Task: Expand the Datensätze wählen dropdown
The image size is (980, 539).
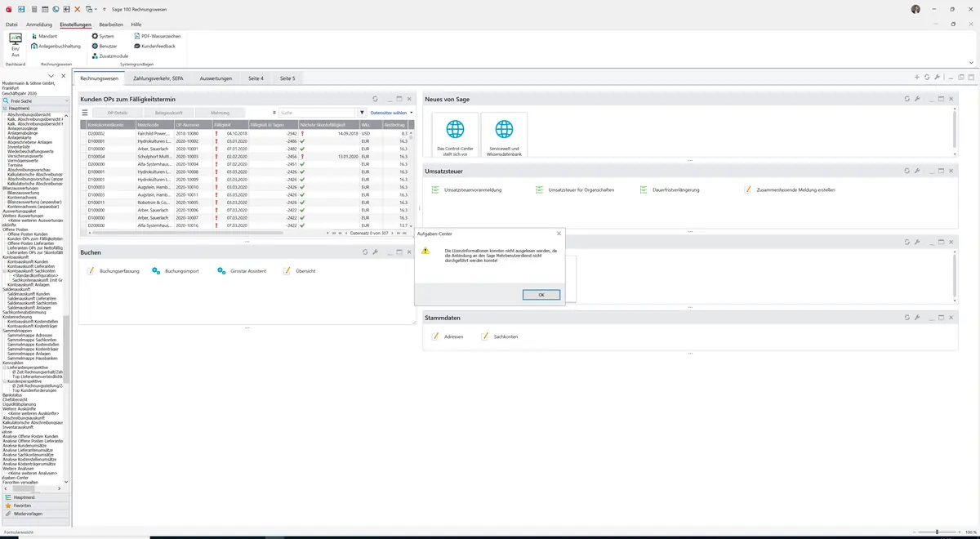Action: [392, 113]
